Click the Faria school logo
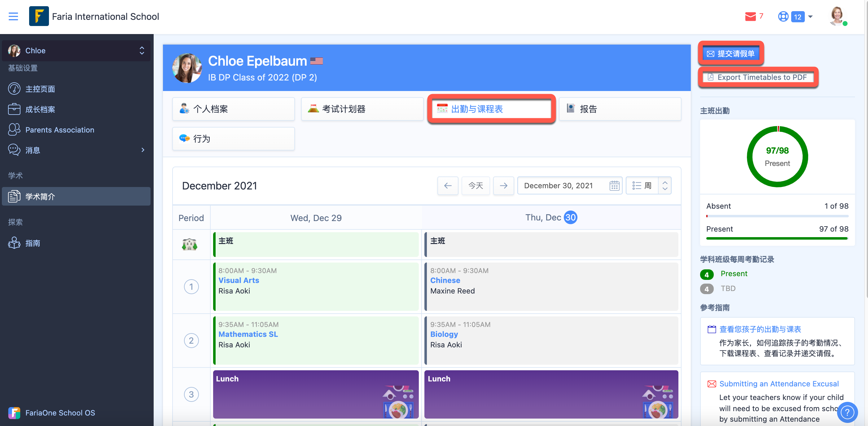Viewport: 868px width, 426px height. (x=39, y=16)
